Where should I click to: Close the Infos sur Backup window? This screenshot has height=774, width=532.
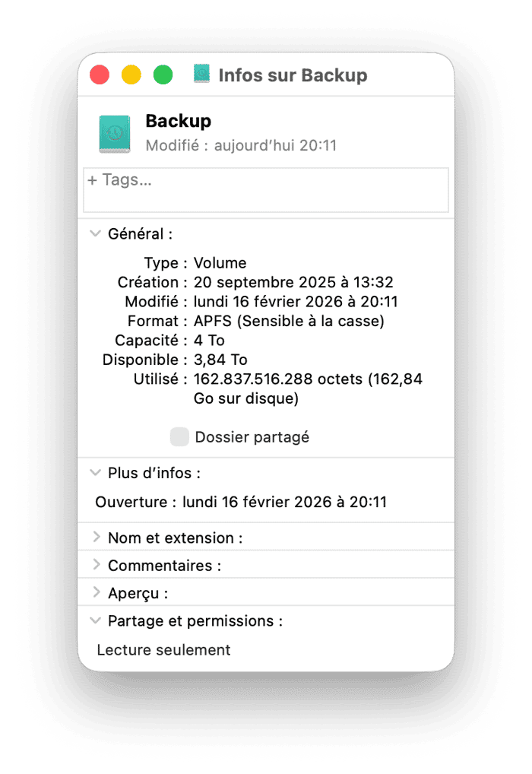tap(100, 75)
